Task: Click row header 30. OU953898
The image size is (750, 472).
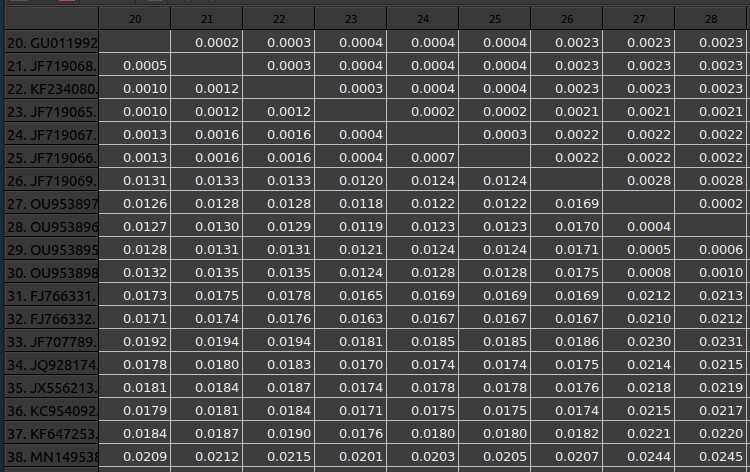Action: [x=52, y=273]
